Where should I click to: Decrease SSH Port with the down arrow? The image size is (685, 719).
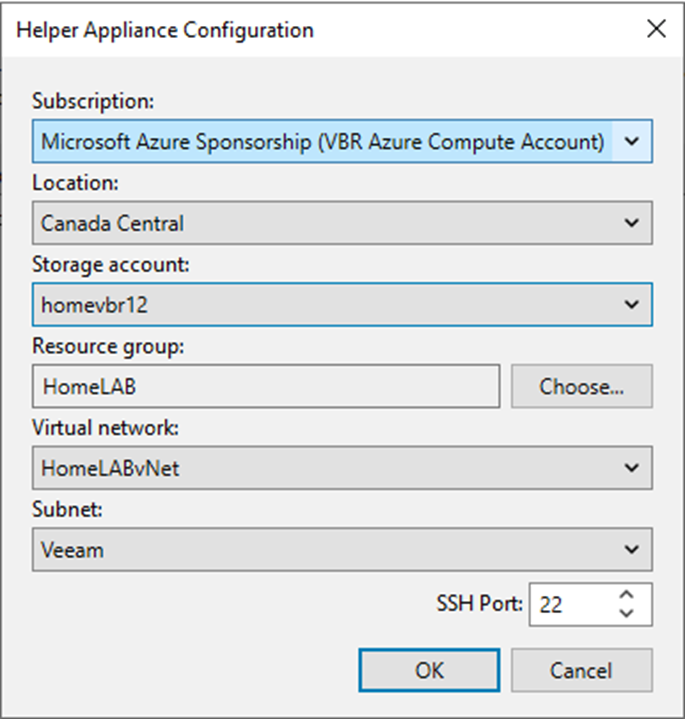[x=626, y=613]
